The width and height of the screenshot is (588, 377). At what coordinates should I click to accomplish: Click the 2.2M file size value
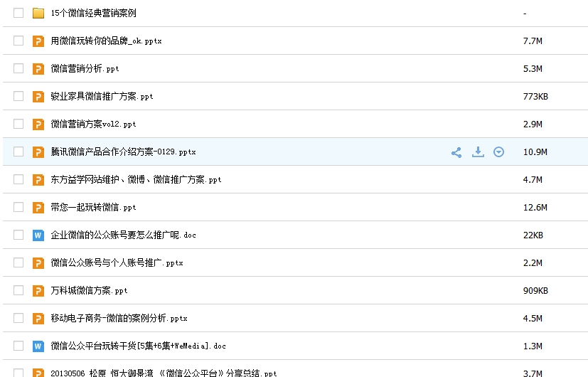(533, 263)
